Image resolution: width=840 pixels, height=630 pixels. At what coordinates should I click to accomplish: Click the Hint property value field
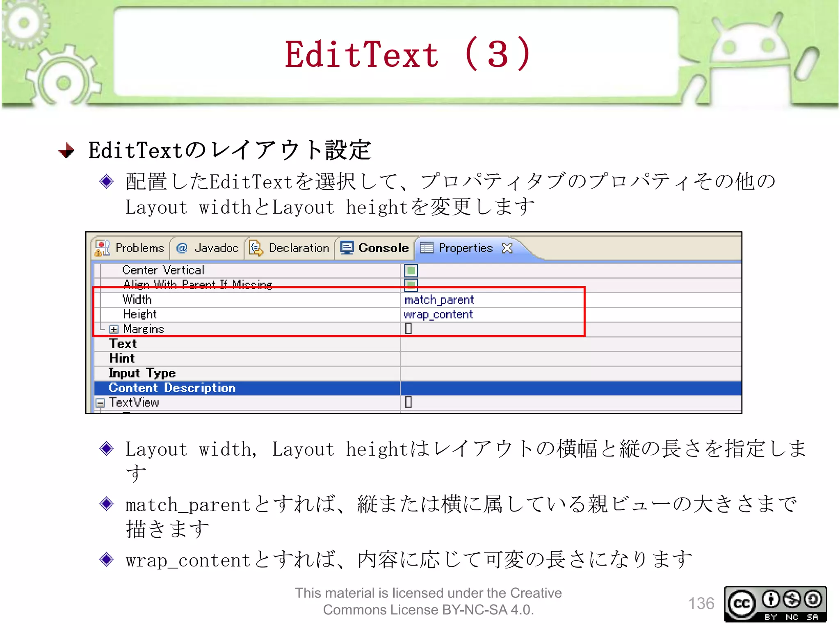(x=571, y=358)
